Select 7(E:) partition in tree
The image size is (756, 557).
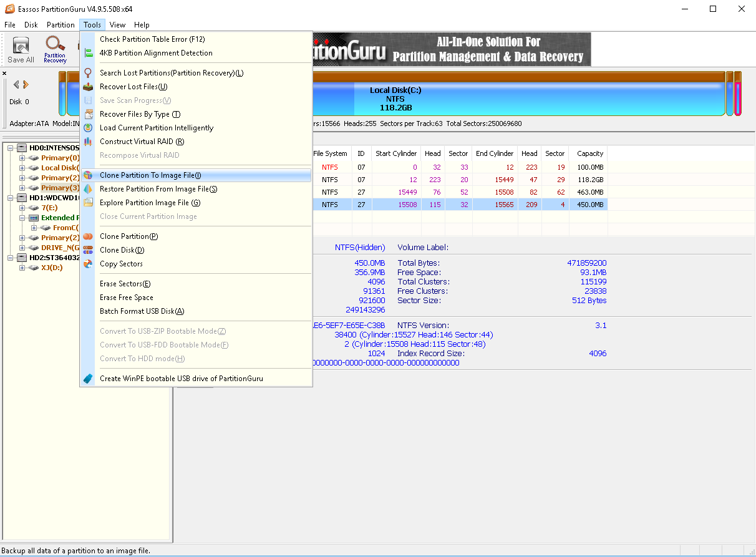click(50, 208)
